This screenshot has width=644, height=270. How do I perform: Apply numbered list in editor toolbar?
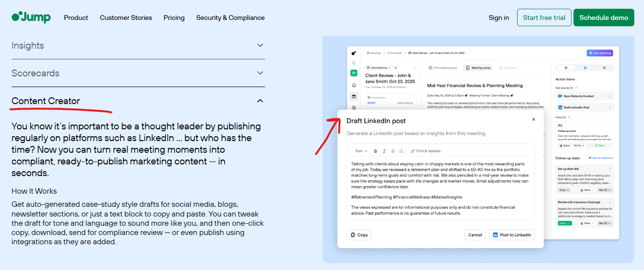click(401, 151)
